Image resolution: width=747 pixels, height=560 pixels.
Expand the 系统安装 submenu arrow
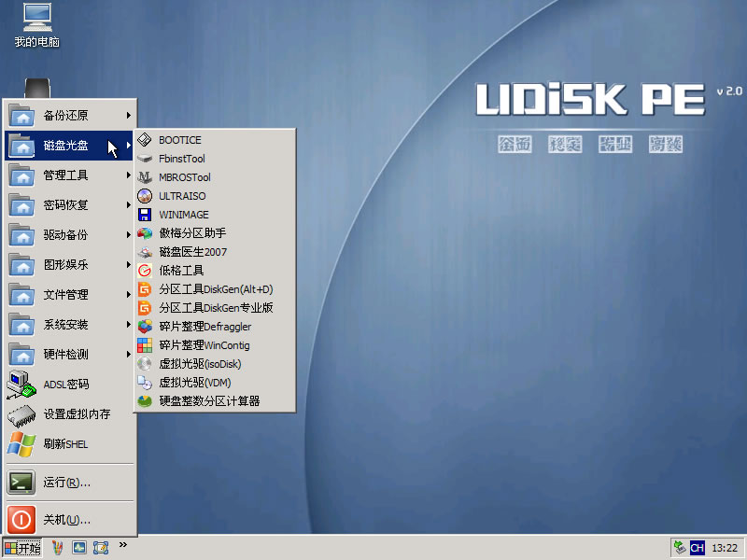(129, 325)
